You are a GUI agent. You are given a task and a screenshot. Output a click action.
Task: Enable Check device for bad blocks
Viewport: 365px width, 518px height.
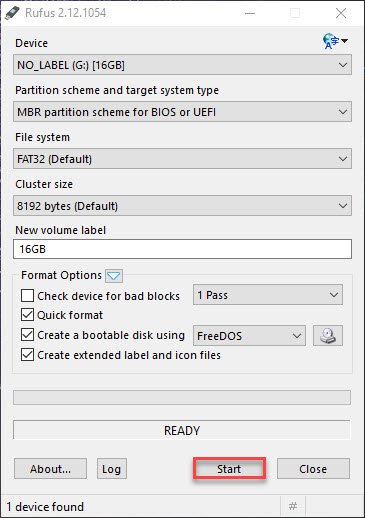(27, 296)
